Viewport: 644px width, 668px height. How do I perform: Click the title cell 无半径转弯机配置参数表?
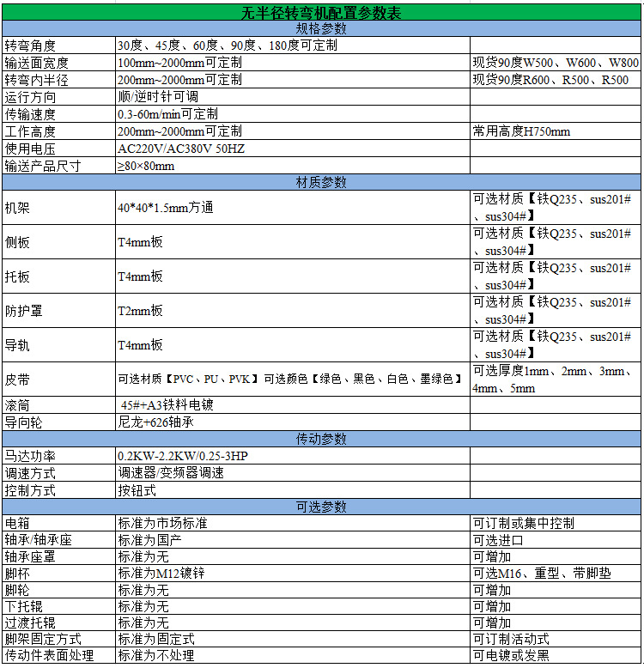pos(321,13)
